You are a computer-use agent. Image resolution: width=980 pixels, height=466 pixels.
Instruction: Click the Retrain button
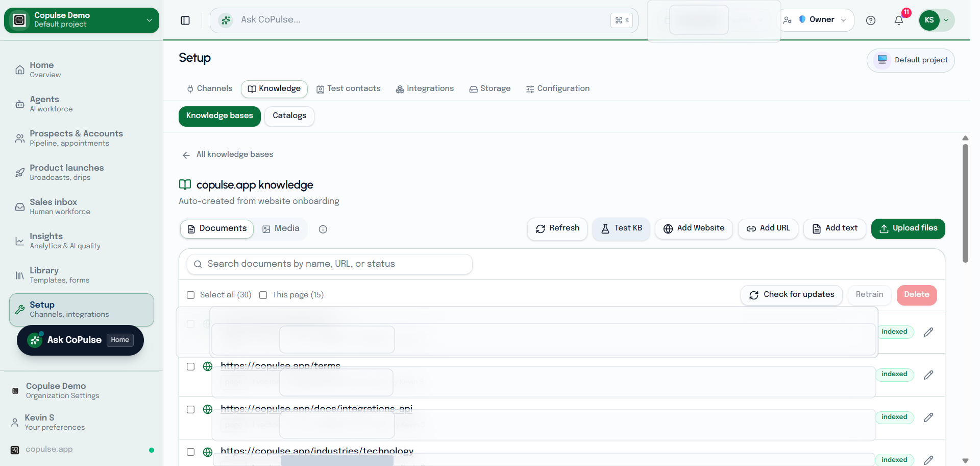(870, 295)
